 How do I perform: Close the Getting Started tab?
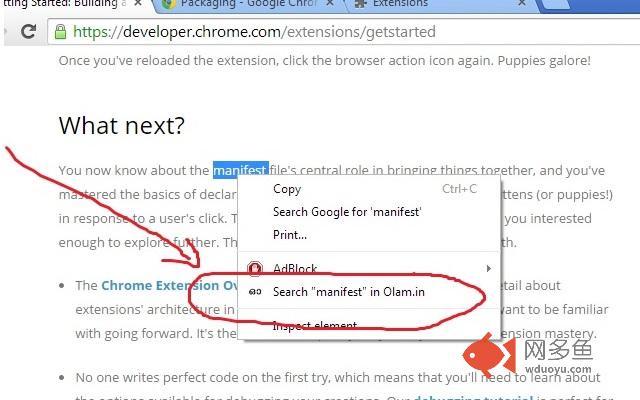[x=138, y=3]
